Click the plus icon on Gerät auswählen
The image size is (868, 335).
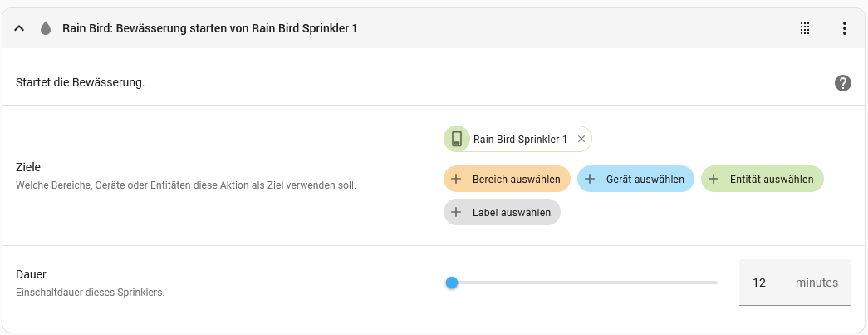click(x=590, y=179)
